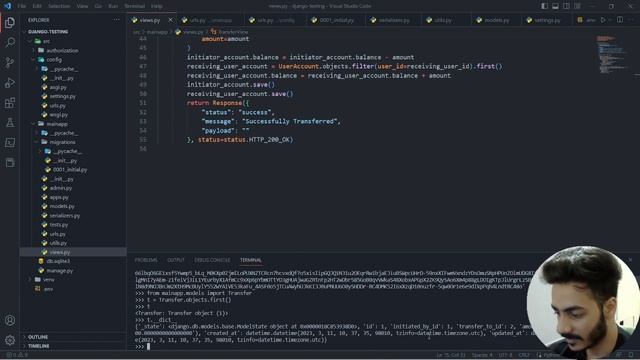Select the Terminal panel tab
This screenshot has width=640, height=360.
251,260
